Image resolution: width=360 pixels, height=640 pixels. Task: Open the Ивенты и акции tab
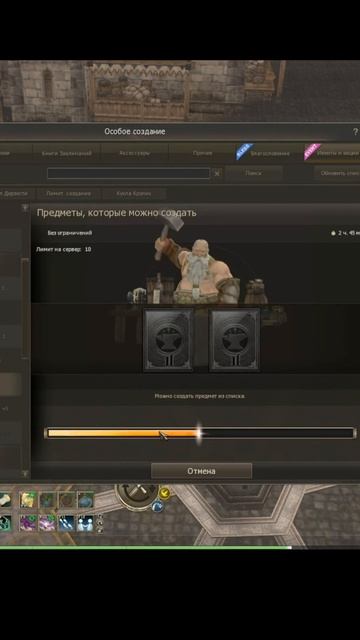332,153
